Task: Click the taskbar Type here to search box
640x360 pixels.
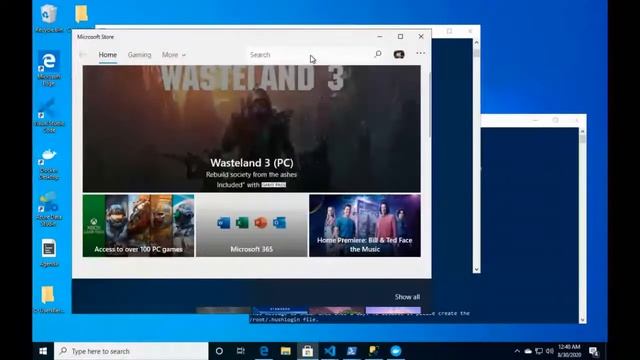Action: pos(131,351)
